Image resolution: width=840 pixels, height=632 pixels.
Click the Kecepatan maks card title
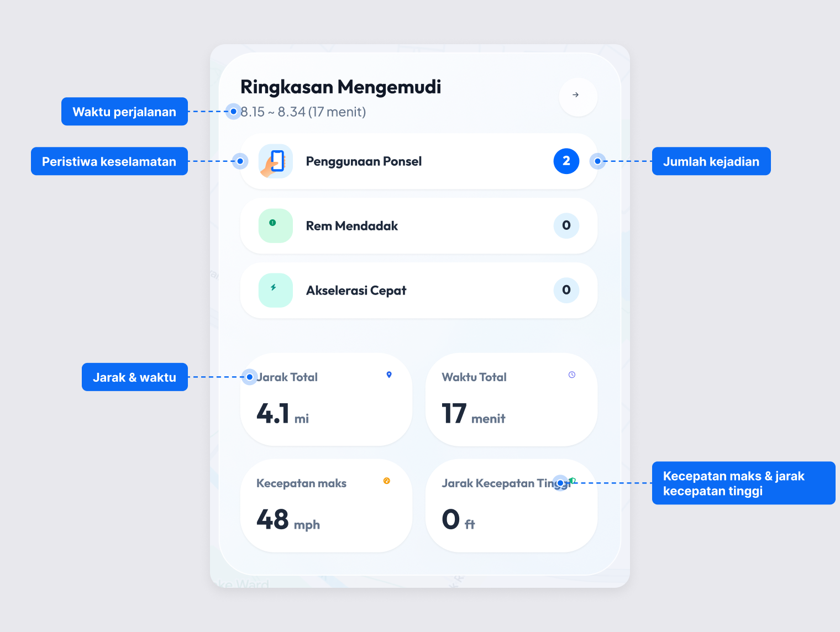click(x=301, y=483)
